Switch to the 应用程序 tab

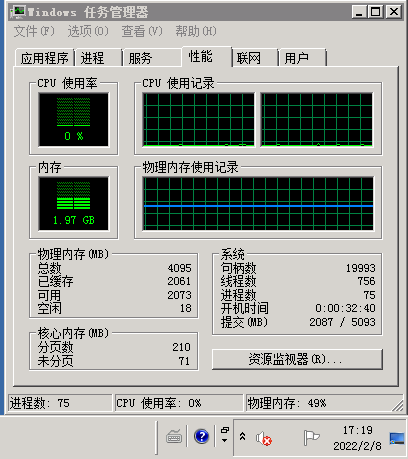pos(45,58)
